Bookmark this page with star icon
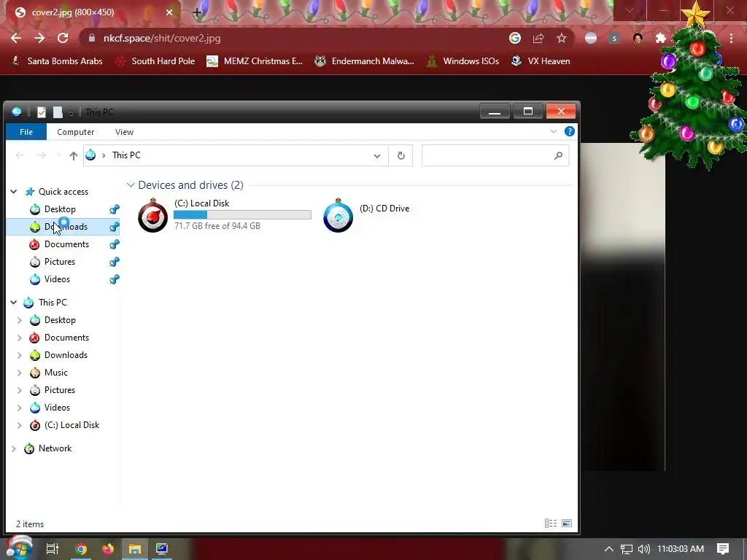 562,38
